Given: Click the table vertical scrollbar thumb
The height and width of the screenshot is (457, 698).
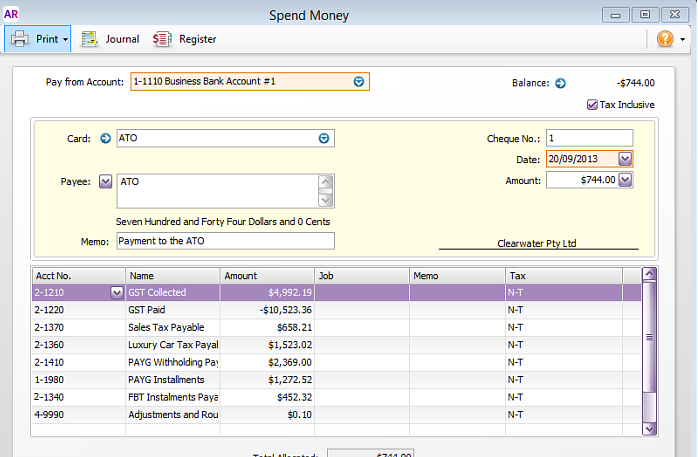Looking at the screenshot, I should [649, 337].
